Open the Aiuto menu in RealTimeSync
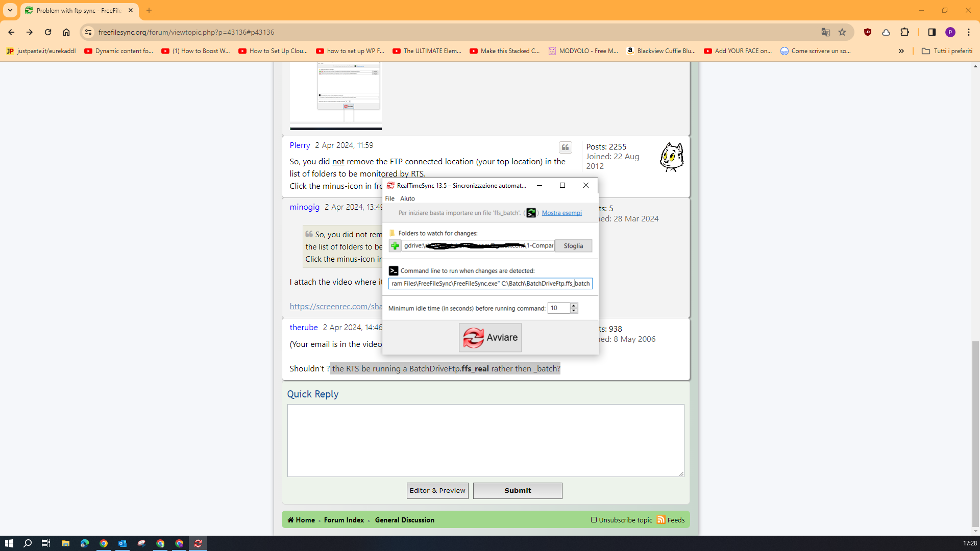This screenshot has width=980, height=551. (x=407, y=198)
